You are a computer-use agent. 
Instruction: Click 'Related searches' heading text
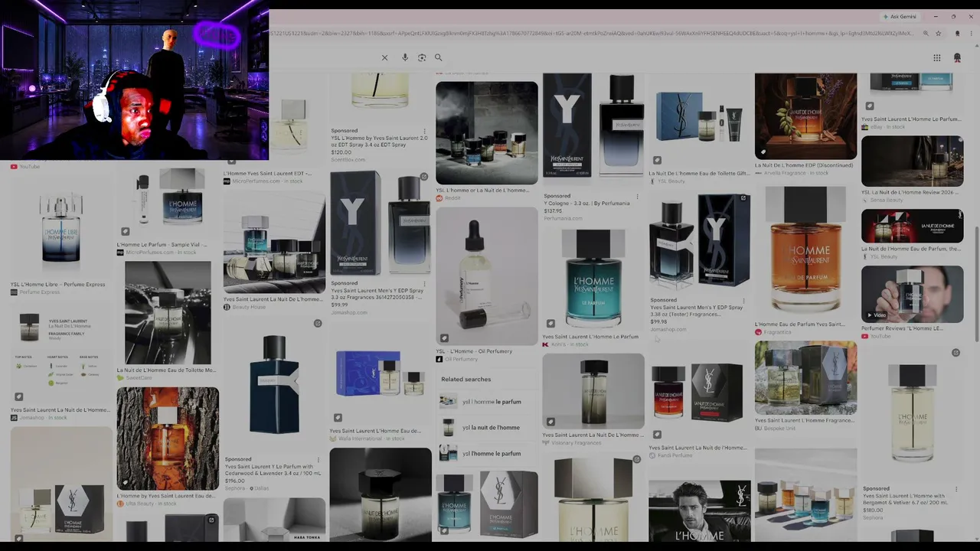tap(465, 380)
